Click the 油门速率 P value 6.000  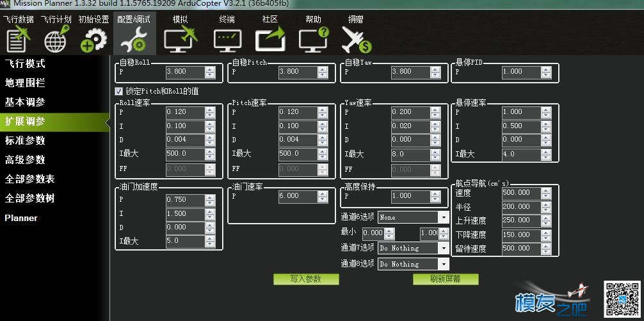tap(298, 197)
